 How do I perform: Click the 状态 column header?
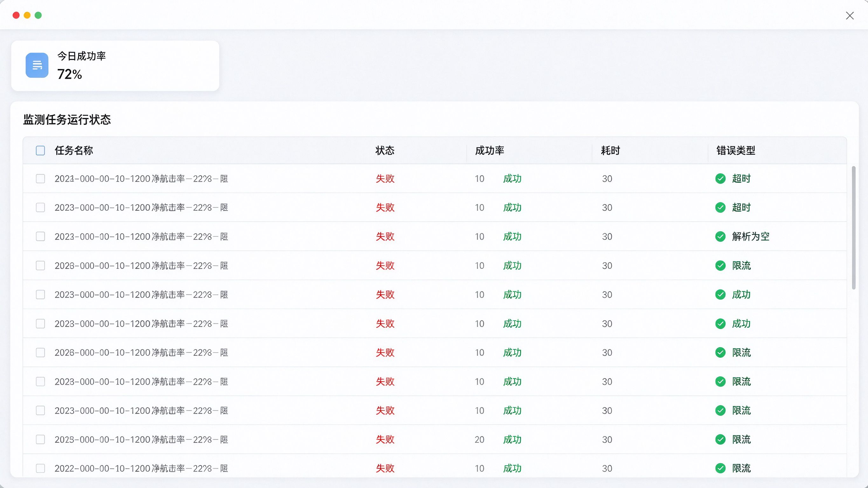tap(385, 151)
